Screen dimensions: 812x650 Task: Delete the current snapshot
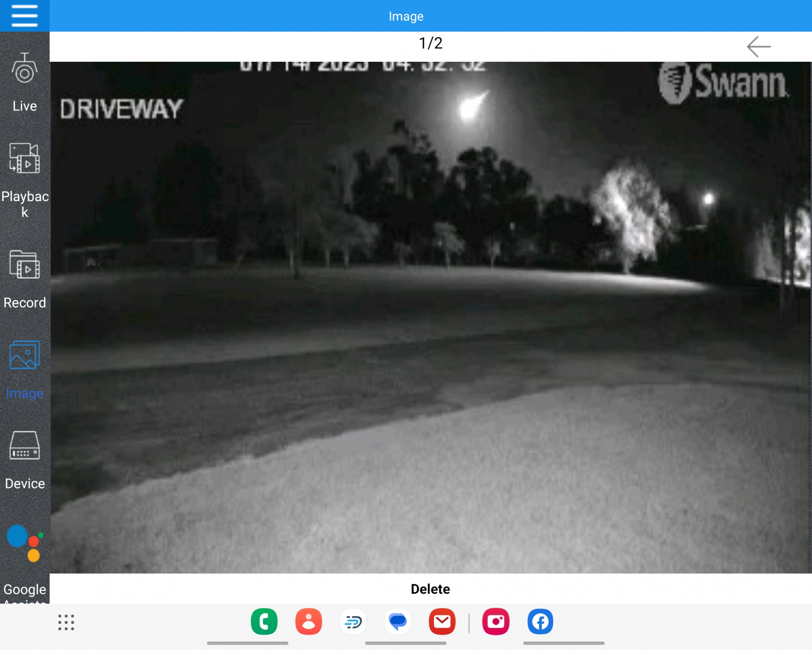coord(430,589)
